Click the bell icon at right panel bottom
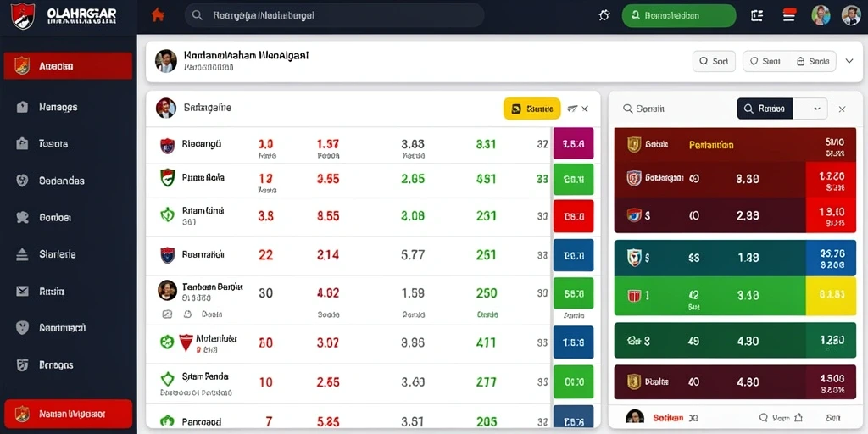Screen dimensions: 868x434 pos(798,417)
